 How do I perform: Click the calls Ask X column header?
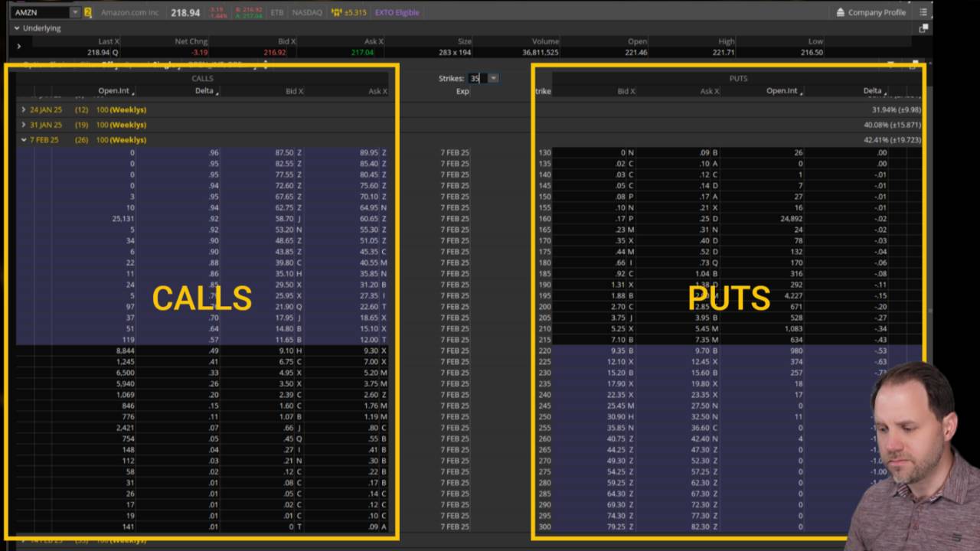378,91
